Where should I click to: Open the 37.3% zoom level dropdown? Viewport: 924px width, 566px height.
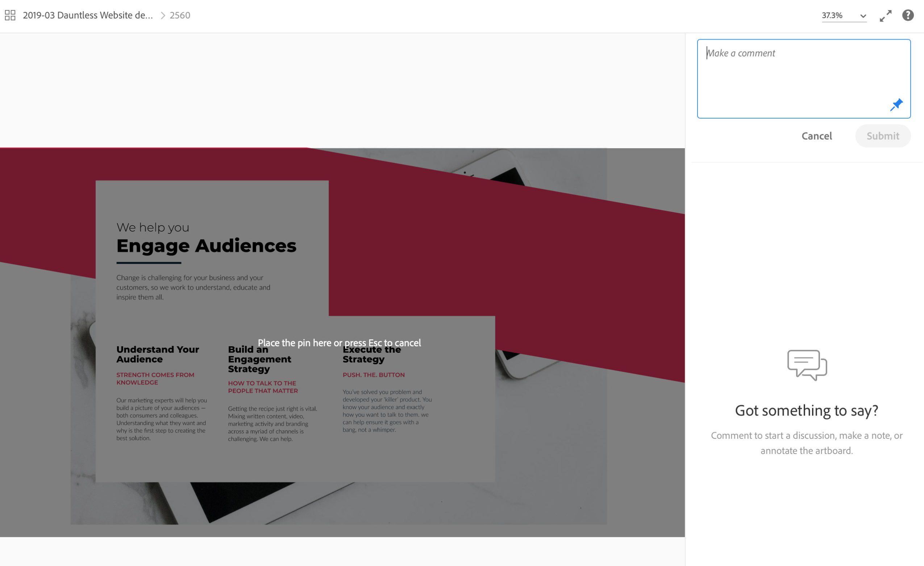(x=844, y=16)
